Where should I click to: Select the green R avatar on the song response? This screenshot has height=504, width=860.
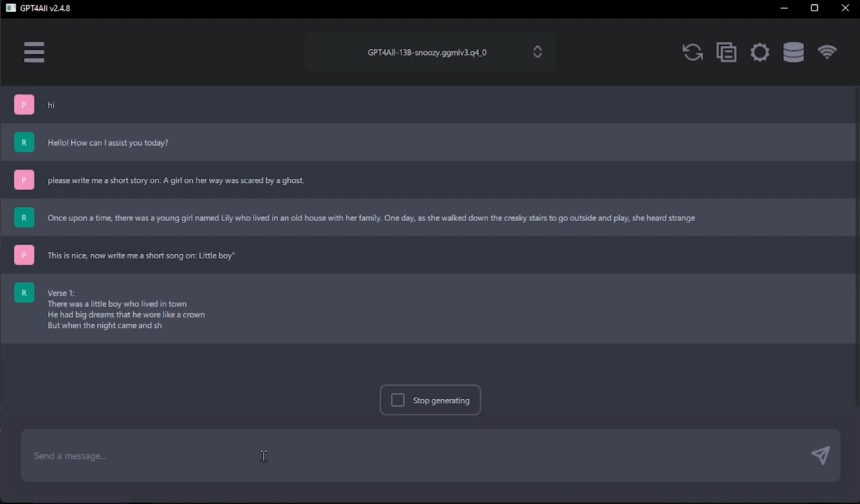click(24, 292)
